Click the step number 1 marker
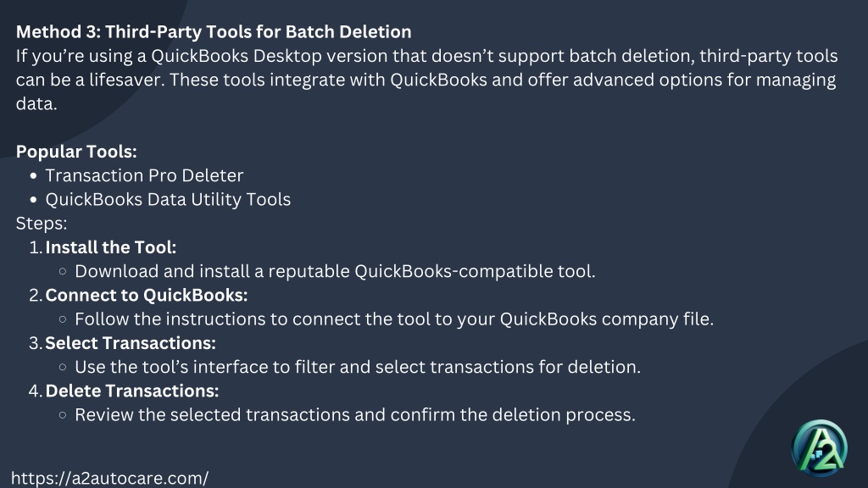 pos(36,247)
